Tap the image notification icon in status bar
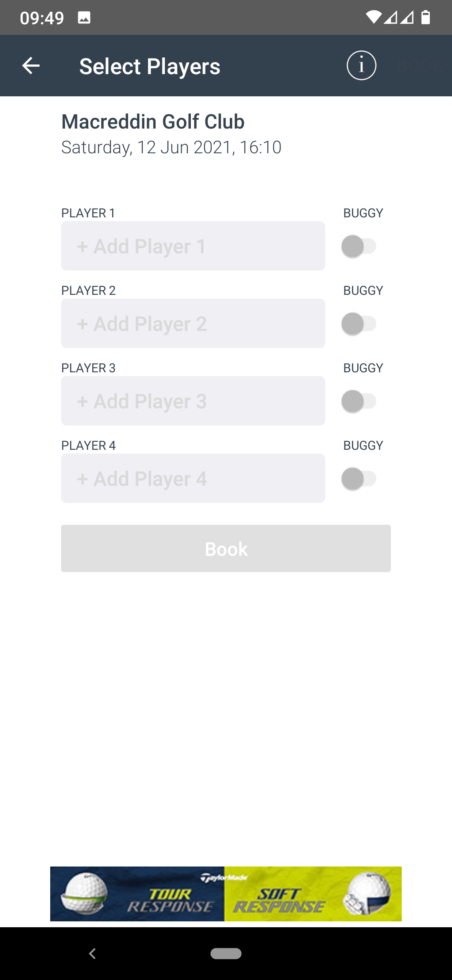The image size is (452, 980). [x=84, y=18]
